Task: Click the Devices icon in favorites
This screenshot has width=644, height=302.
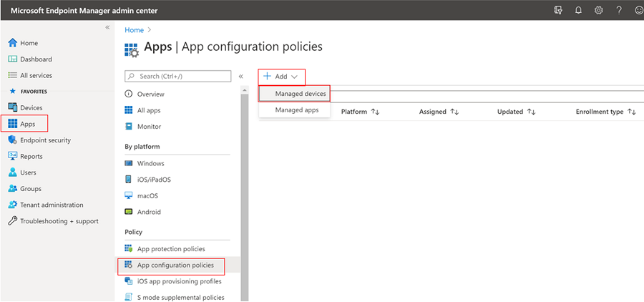Action: pos(13,107)
